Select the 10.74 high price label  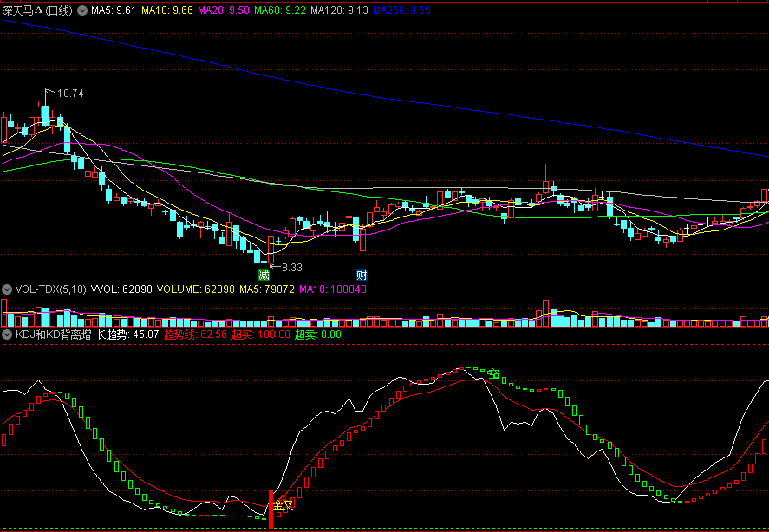tap(70, 94)
